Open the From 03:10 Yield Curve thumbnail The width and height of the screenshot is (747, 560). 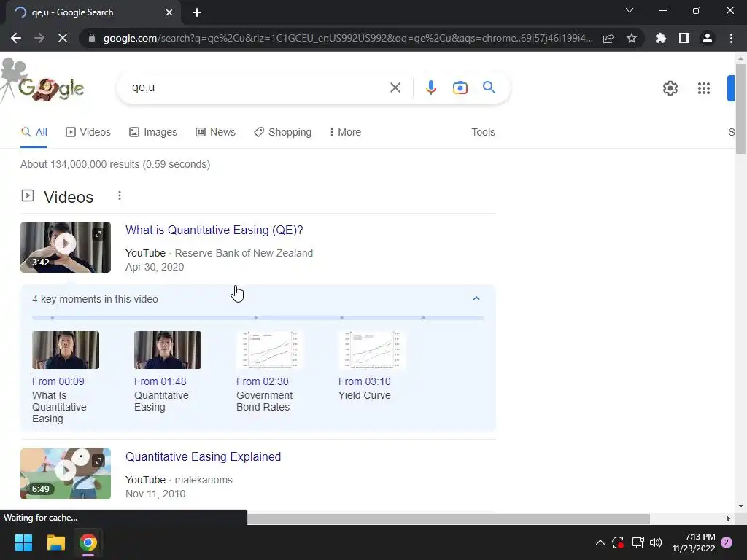pos(371,350)
